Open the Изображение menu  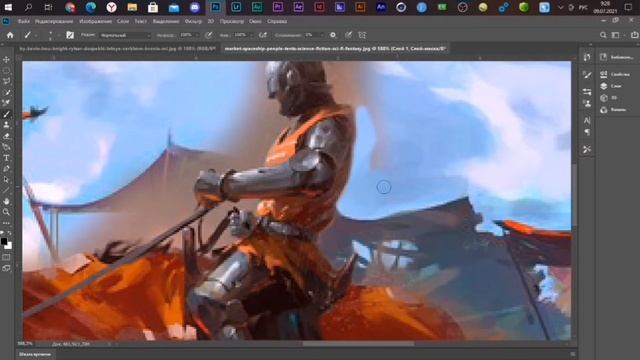(96, 21)
